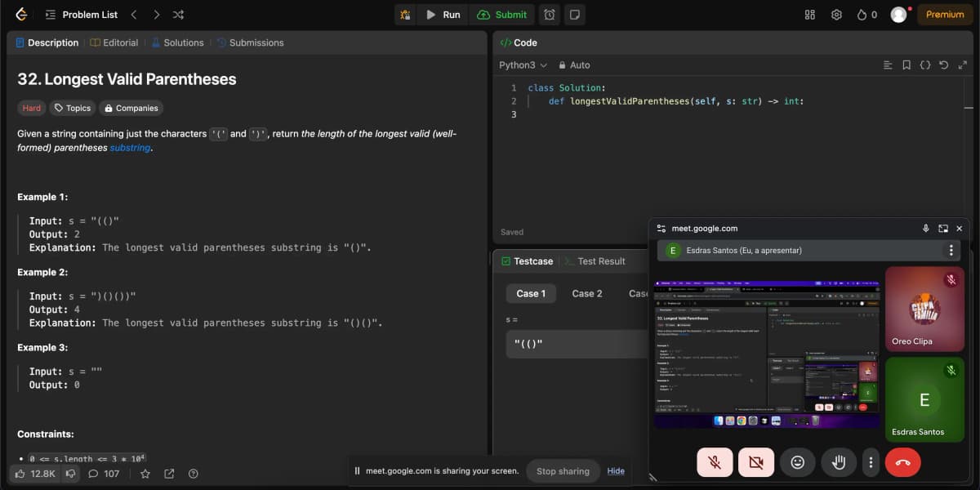The image size is (980, 490).
Task: Stop sharing your screen
Action: pos(563,471)
